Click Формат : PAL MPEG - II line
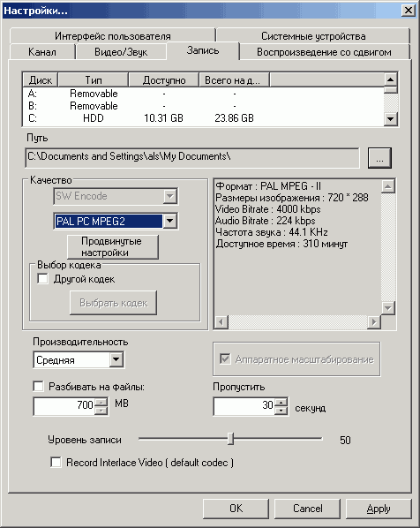The height and width of the screenshot is (528, 420). tap(268, 186)
